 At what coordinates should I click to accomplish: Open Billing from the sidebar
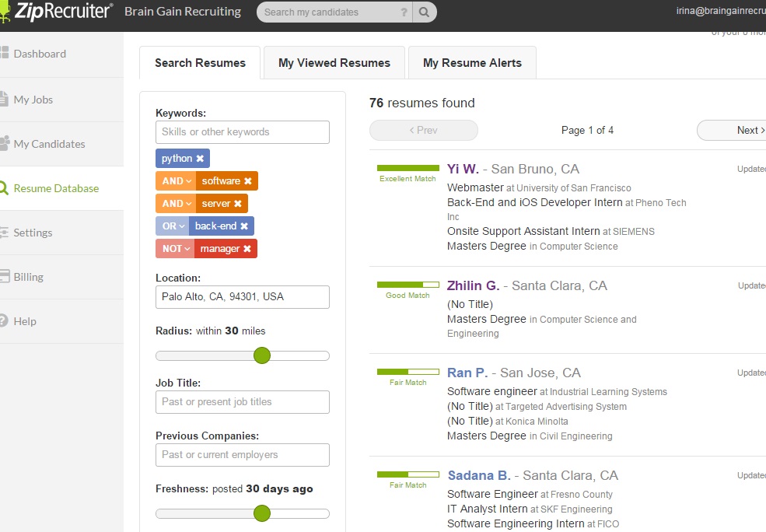tap(28, 277)
